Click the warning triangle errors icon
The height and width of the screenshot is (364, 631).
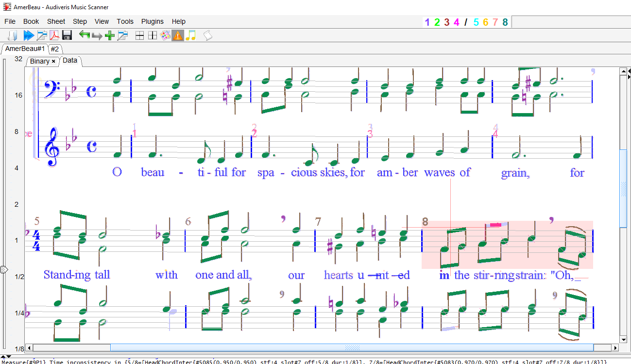point(177,35)
